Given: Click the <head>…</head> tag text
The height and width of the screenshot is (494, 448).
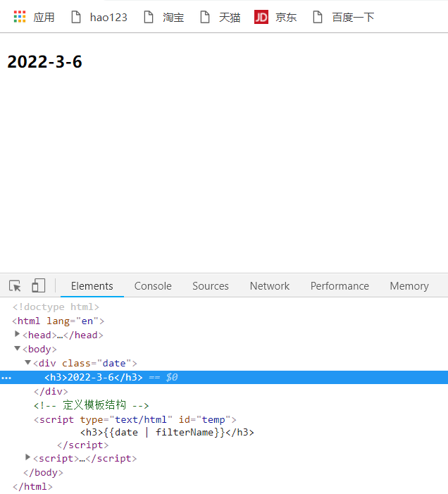Looking at the screenshot, I should (63, 335).
